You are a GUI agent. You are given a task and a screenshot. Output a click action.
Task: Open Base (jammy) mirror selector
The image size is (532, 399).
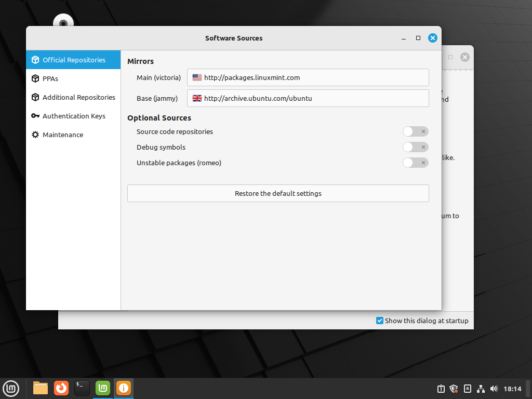coord(308,98)
